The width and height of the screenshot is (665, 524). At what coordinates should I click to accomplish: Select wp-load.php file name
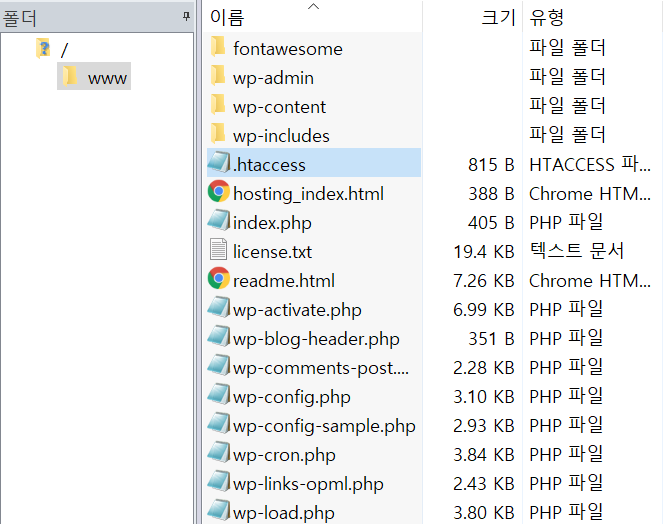click(x=284, y=513)
